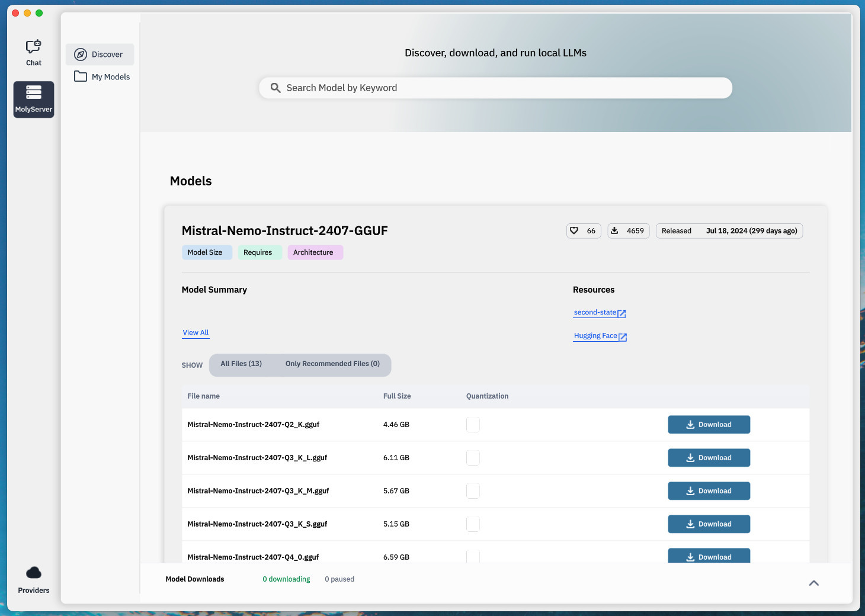Download the Q3_K_M.gguf model file
The width and height of the screenshot is (865, 616).
709,491
